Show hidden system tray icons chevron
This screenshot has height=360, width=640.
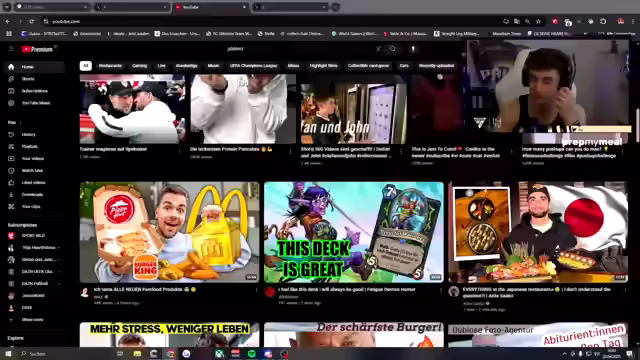(x=564, y=353)
